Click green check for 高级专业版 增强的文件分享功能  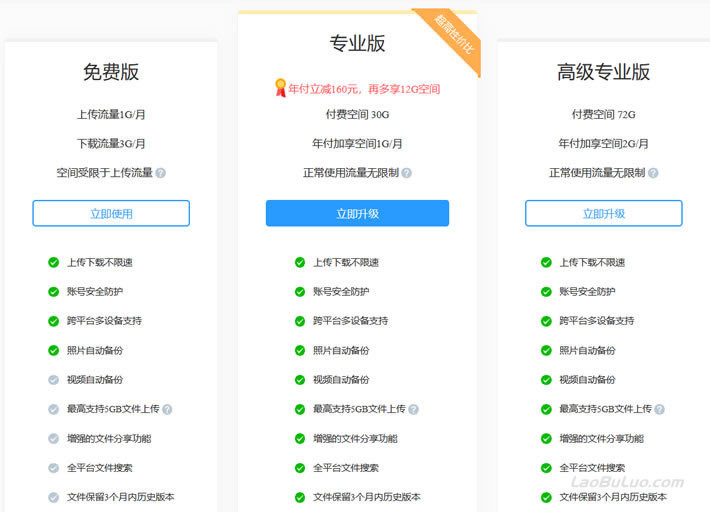tap(546, 439)
